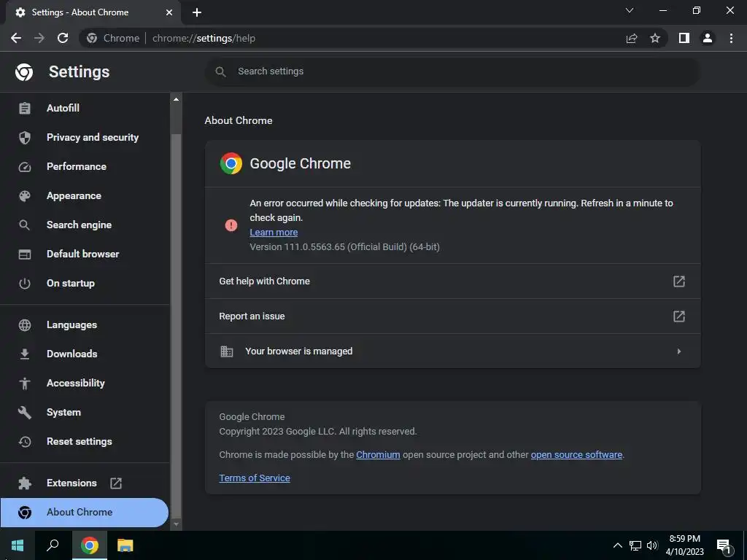Open Windows taskbar search

(x=53, y=545)
